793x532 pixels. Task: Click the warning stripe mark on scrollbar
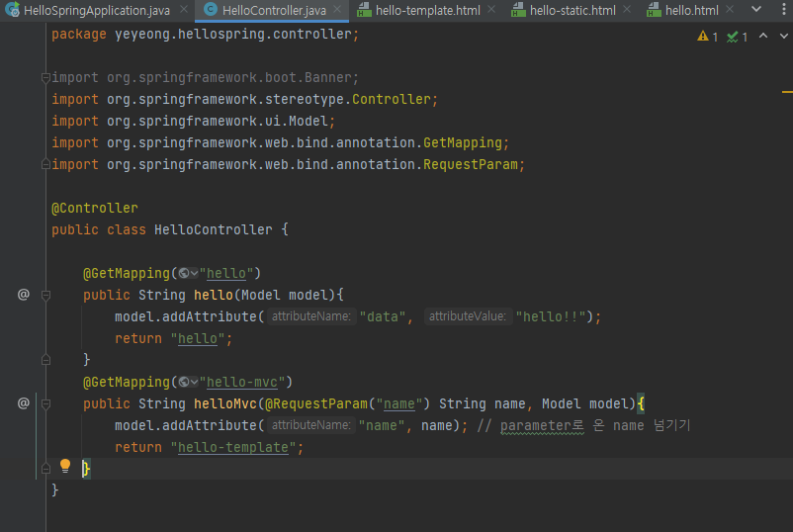[x=787, y=92]
